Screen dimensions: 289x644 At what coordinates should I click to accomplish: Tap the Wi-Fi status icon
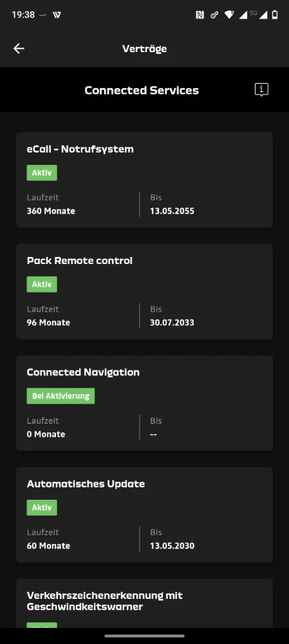tap(229, 15)
